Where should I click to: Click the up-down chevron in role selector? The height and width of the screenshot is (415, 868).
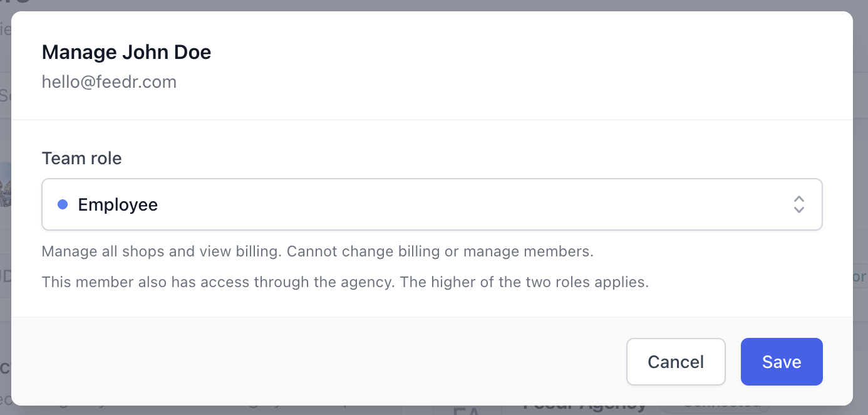(798, 204)
